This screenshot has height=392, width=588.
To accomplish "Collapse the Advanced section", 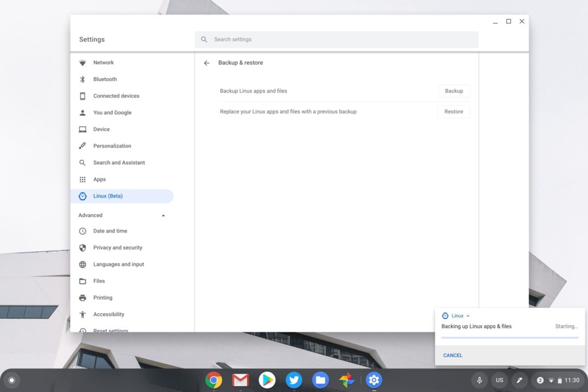I will point(163,215).
